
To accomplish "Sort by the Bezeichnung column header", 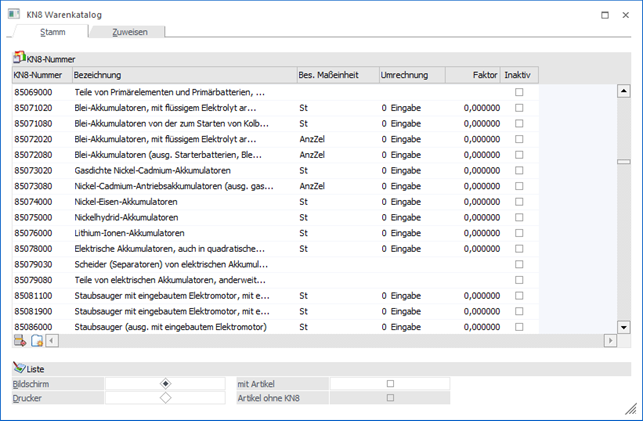I will tap(182, 75).
